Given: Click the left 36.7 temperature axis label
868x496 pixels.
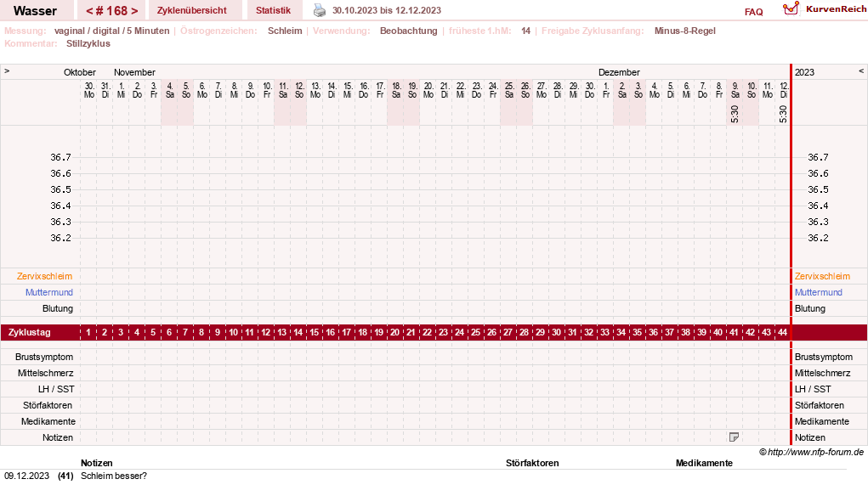Looking at the screenshot, I should click(61, 158).
